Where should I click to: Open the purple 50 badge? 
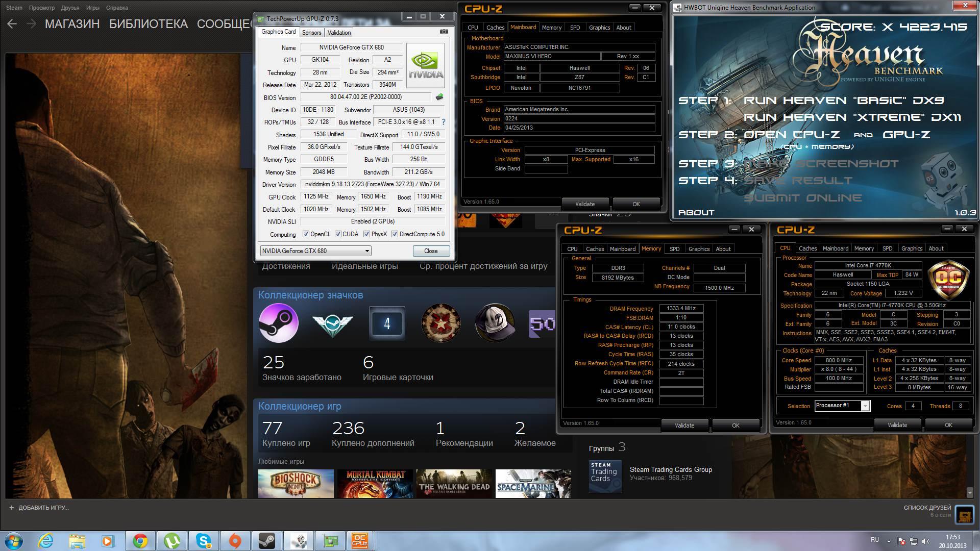542,324
